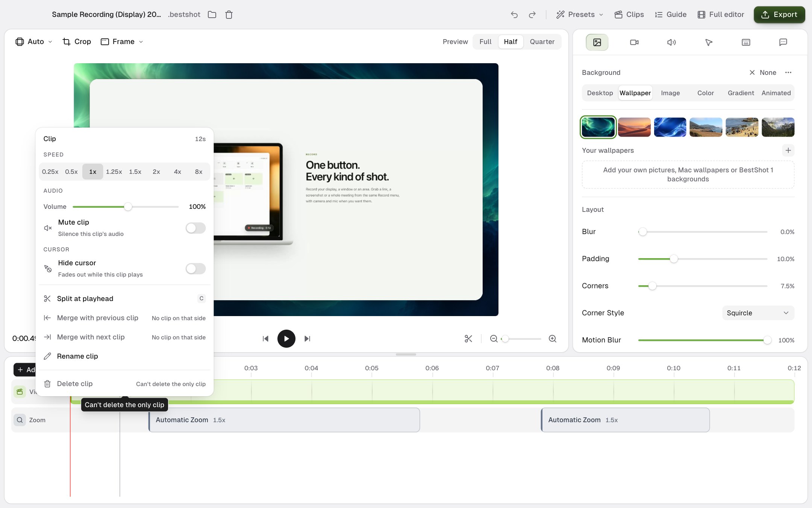The width and height of the screenshot is (812, 508).
Task: Open background more options ellipsis
Action: point(788,73)
